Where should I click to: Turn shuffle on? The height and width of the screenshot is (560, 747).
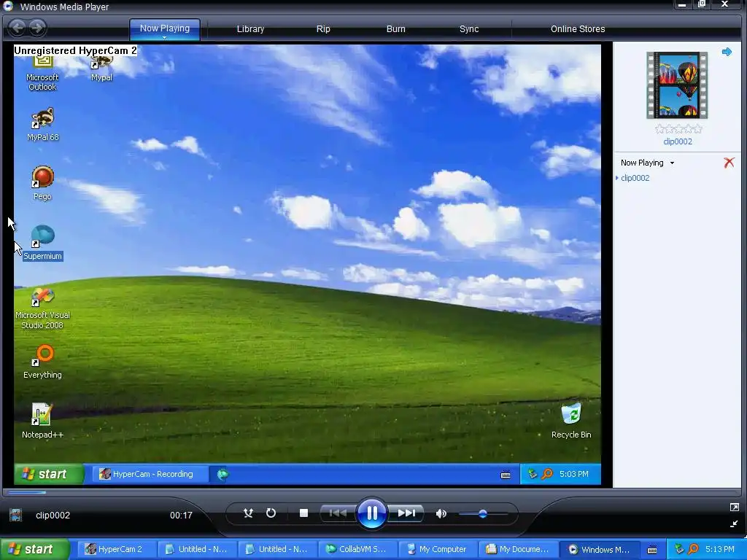(248, 513)
